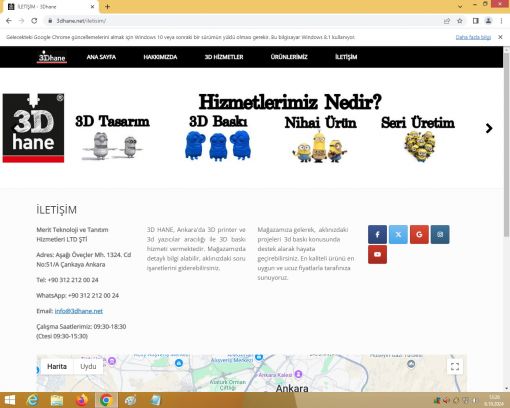Bookmark this page with the star icon
The height and width of the screenshot is (408, 510).
[460, 21]
